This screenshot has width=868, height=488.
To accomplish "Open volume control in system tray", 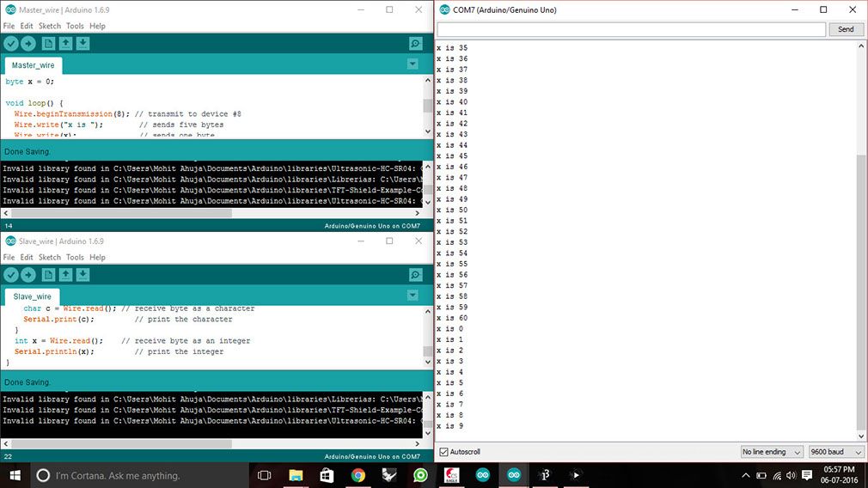I will [791, 475].
